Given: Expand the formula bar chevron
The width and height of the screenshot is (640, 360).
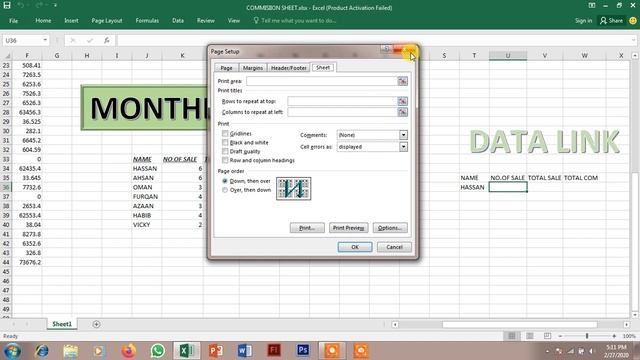Looking at the screenshot, I should [x=633, y=40].
